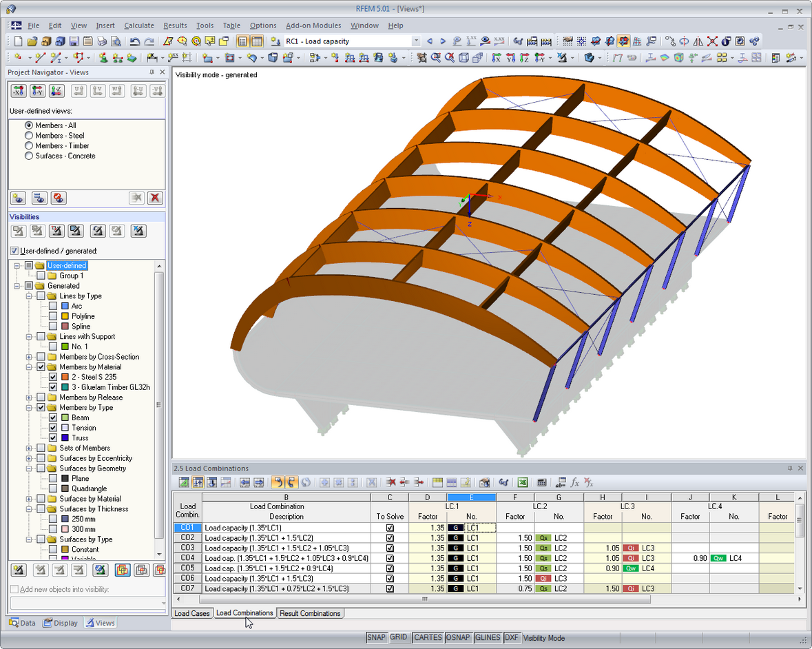812x649 pixels.
Task: Open the Add-on Modules menu
Action: 313,25
